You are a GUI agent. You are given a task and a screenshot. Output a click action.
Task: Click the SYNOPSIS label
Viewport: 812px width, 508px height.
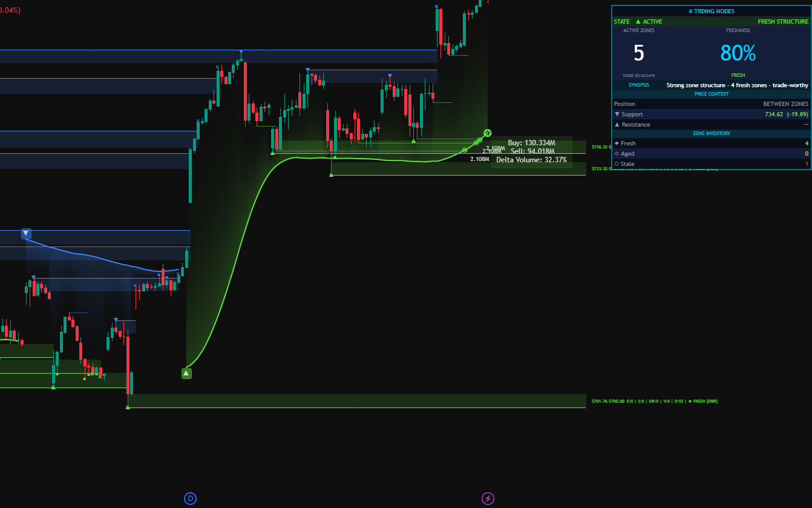click(x=639, y=85)
